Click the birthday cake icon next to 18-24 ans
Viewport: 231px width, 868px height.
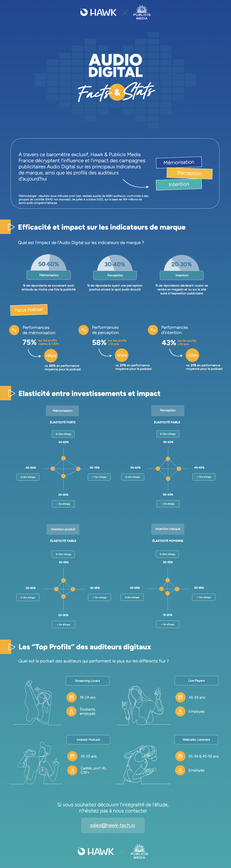click(71, 697)
